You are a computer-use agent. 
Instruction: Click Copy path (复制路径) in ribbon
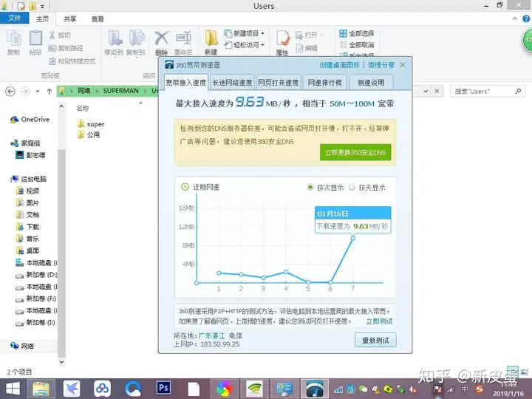point(66,48)
